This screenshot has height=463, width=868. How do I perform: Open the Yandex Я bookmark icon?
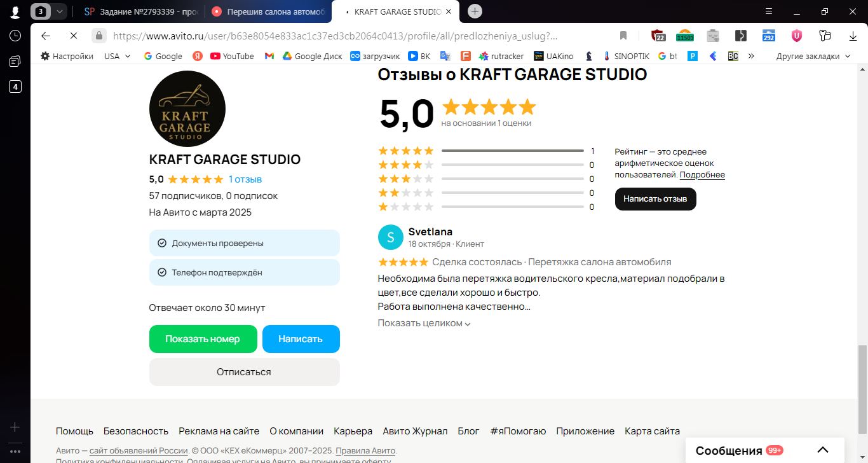pyautogui.click(x=198, y=56)
